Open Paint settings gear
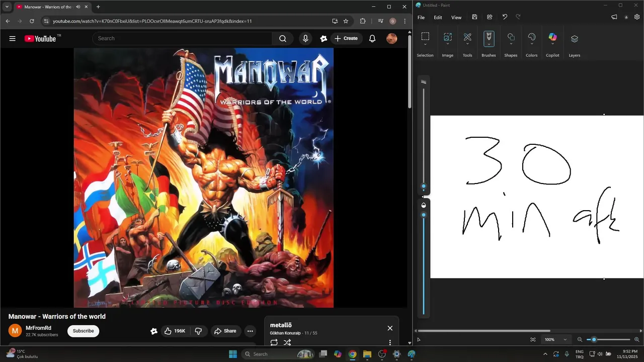 point(637,17)
